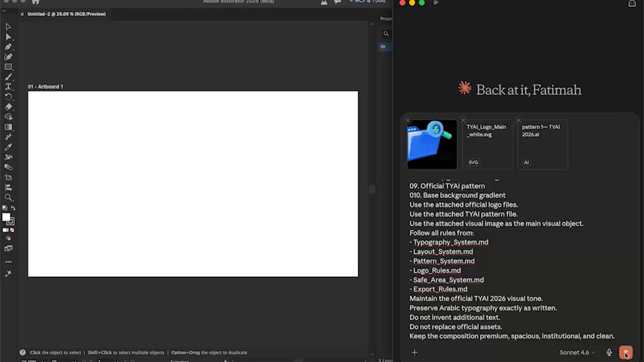The image size is (644, 362).
Task: Expand the Edit Toolbar three dots
Action: 8,262
